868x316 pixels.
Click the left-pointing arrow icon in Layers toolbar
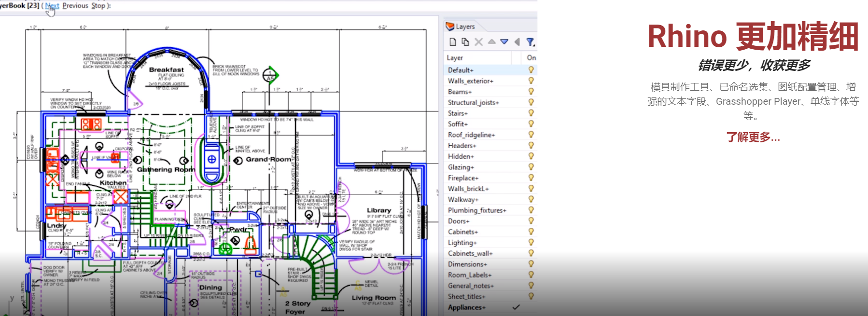[517, 42]
